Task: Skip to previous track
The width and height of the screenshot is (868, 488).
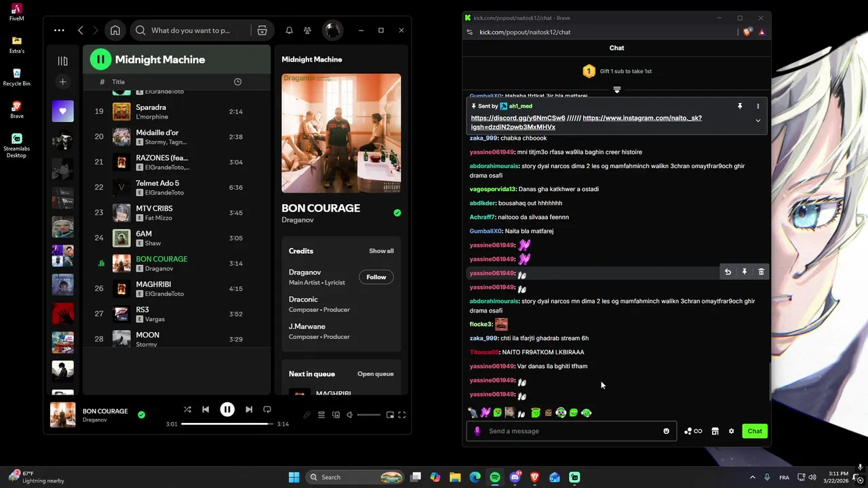Action: point(205,409)
